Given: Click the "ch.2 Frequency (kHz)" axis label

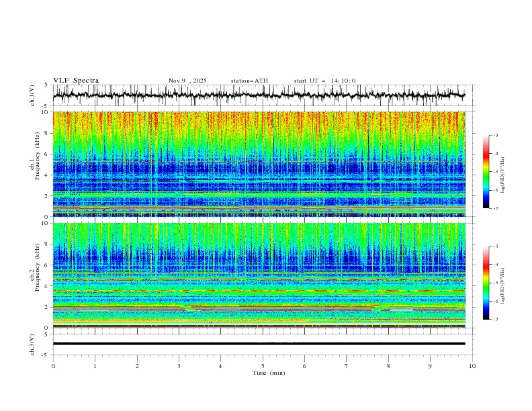Looking at the screenshot, I should coord(35,267).
